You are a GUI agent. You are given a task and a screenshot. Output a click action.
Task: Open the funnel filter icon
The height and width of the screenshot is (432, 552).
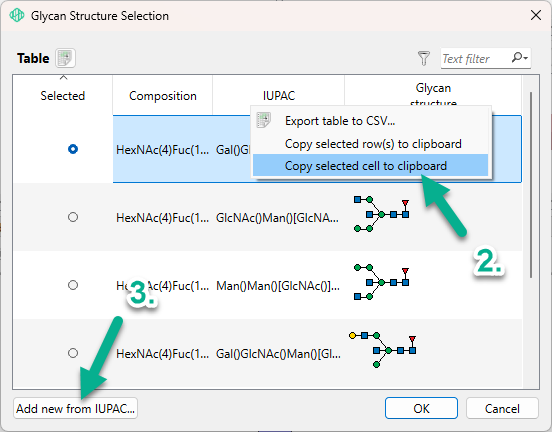(424, 58)
